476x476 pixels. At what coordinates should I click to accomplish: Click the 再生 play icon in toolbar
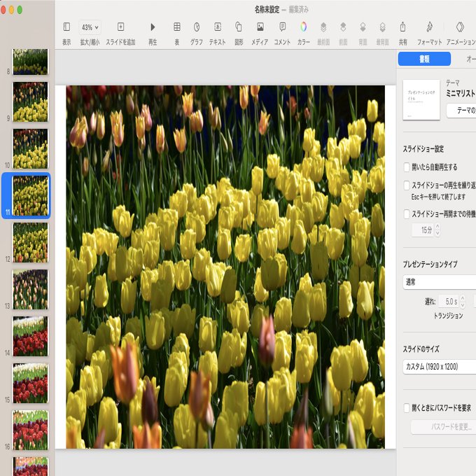point(153,27)
